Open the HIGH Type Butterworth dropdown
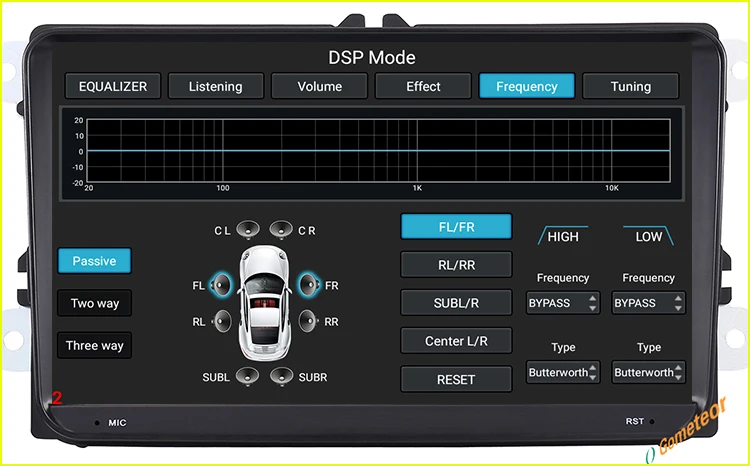Image resolution: width=750 pixels, height=466 pixels. tap(563, 372)
